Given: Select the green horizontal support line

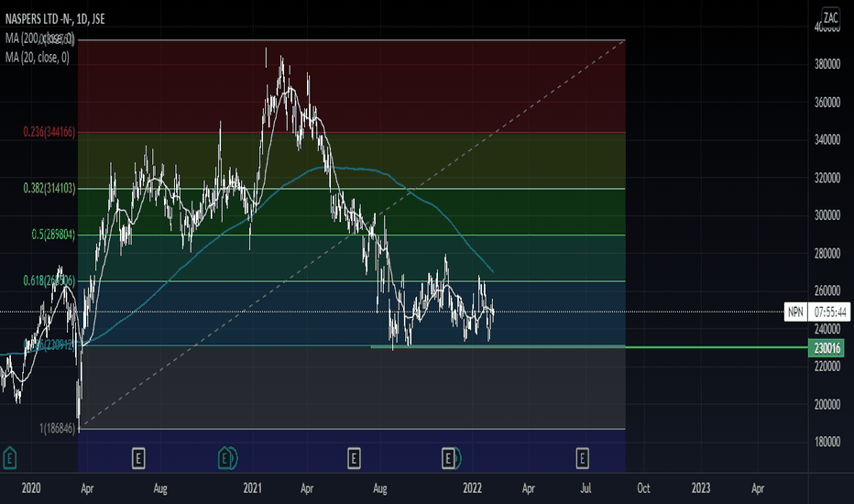Looking at the screenshot, I should (588, 346).
